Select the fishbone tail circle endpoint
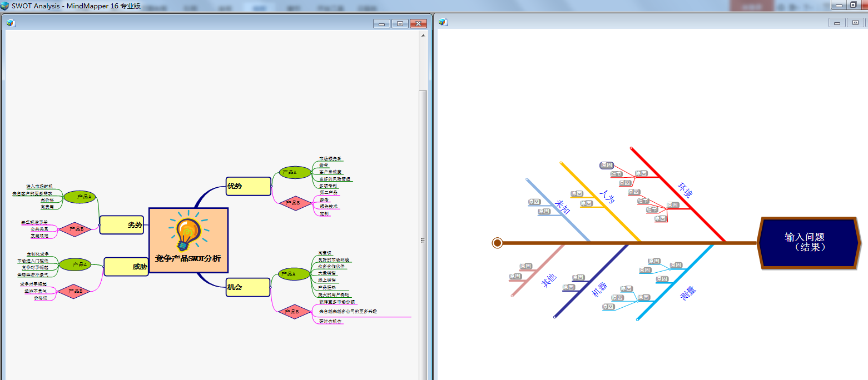The height and width of the screenshot is (380, 868). tap(497, 243)
